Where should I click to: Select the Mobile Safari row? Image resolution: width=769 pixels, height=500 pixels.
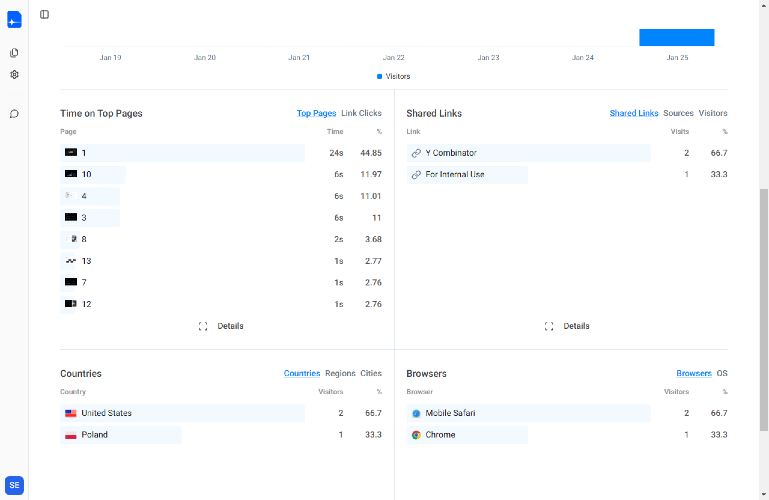click(x=566, y=413)
